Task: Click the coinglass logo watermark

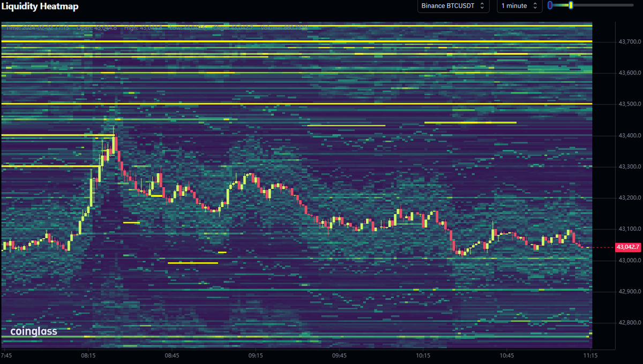Action: pos(35,331)
